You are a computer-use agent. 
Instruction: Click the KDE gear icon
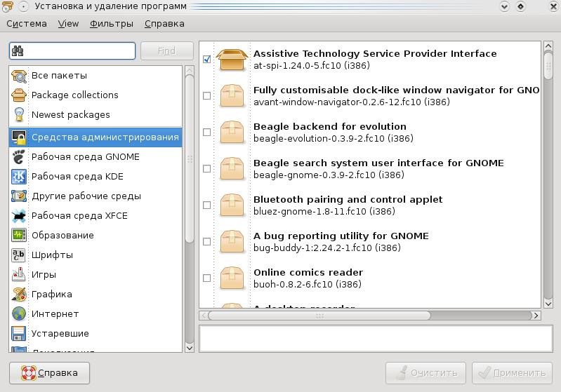click(x=19, y=177)
